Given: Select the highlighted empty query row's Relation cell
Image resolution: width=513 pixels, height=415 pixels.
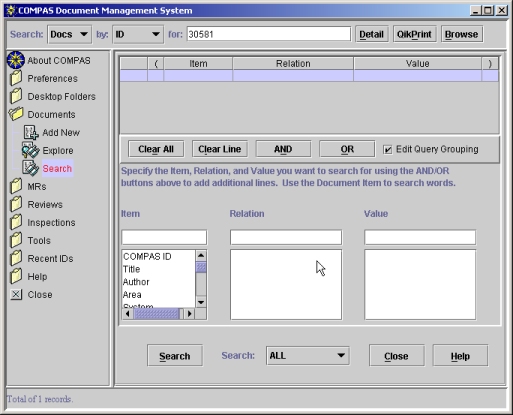Looking at the screenshot, I should tap(293, 76).
